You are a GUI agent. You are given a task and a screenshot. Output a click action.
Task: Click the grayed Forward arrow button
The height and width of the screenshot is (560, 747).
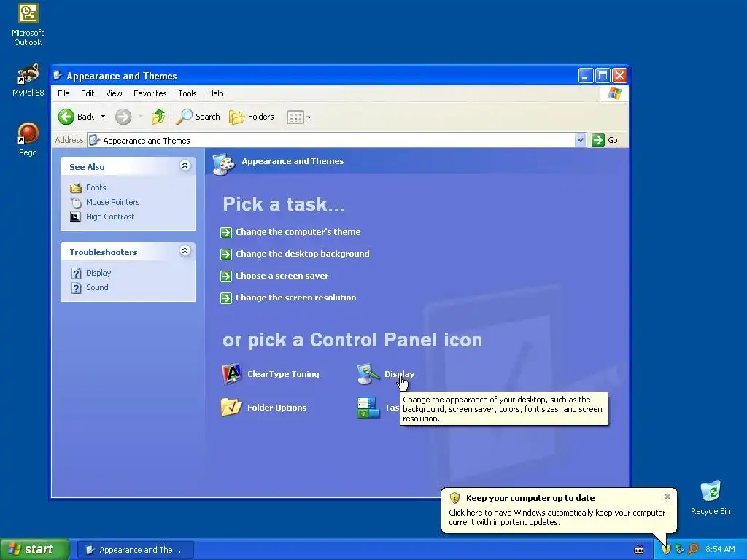(x=123, y=117)
